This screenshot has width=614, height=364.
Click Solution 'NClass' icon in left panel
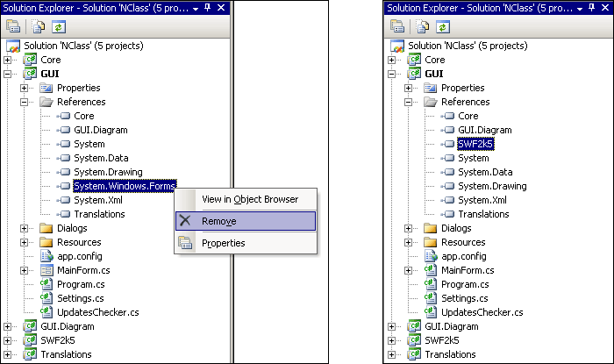click(x=13, y=46)
